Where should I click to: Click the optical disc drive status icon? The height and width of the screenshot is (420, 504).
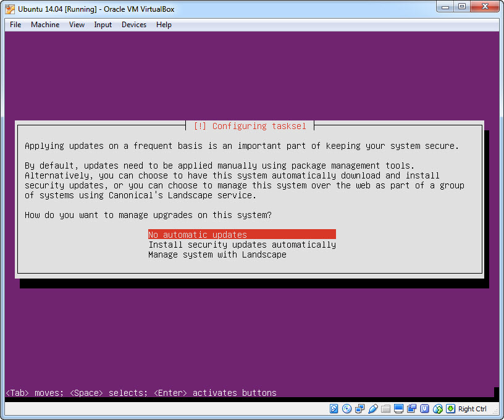[347, 409]
